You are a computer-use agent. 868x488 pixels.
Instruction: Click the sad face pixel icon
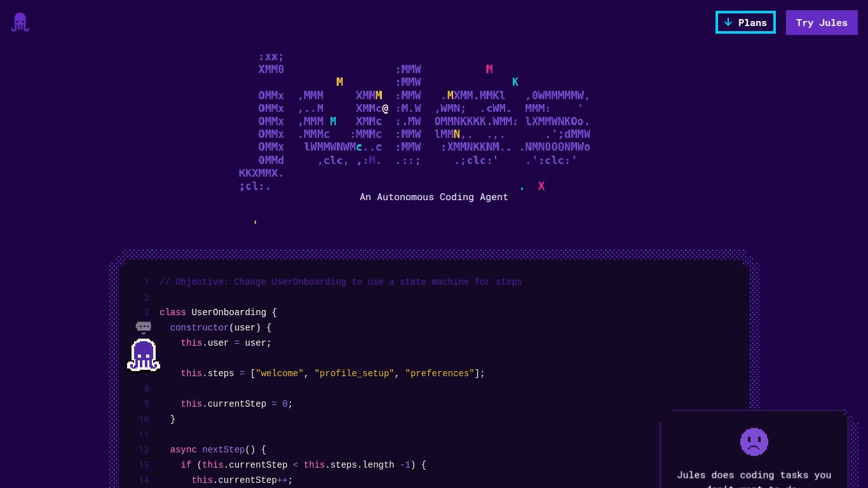tap(754, 442)
